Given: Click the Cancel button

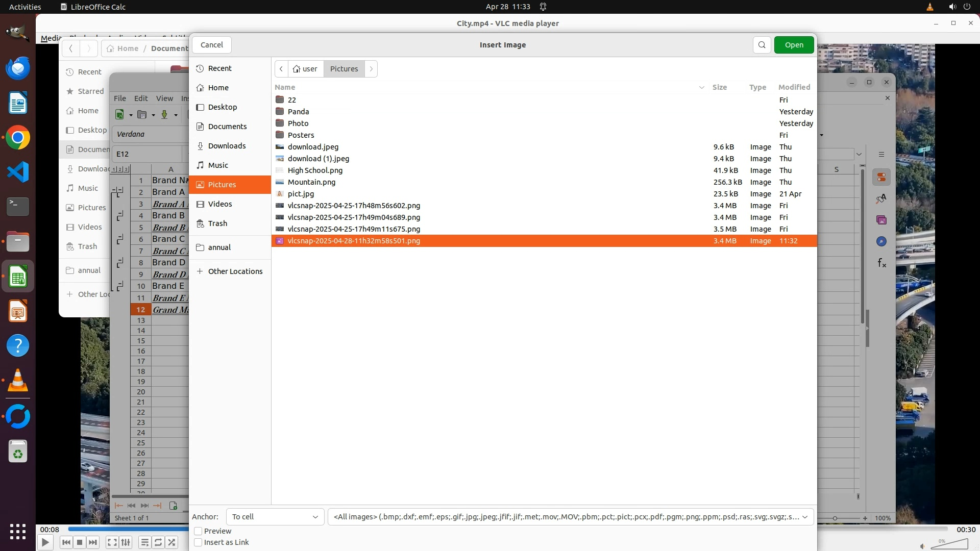Looking at the screenshot, I should point(211,45).
